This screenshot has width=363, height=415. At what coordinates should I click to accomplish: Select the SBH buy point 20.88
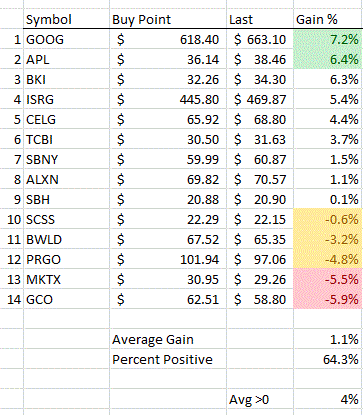(x=168, y=199)
